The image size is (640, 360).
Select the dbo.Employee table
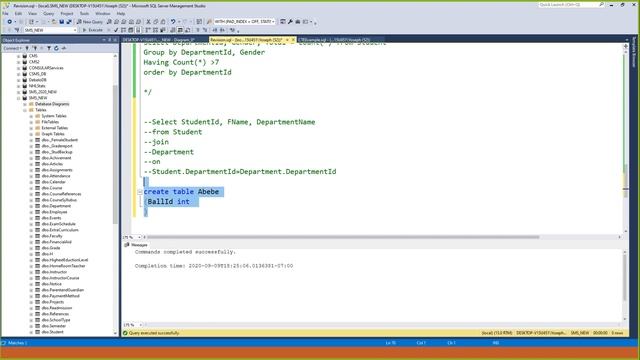pos(54,212)
